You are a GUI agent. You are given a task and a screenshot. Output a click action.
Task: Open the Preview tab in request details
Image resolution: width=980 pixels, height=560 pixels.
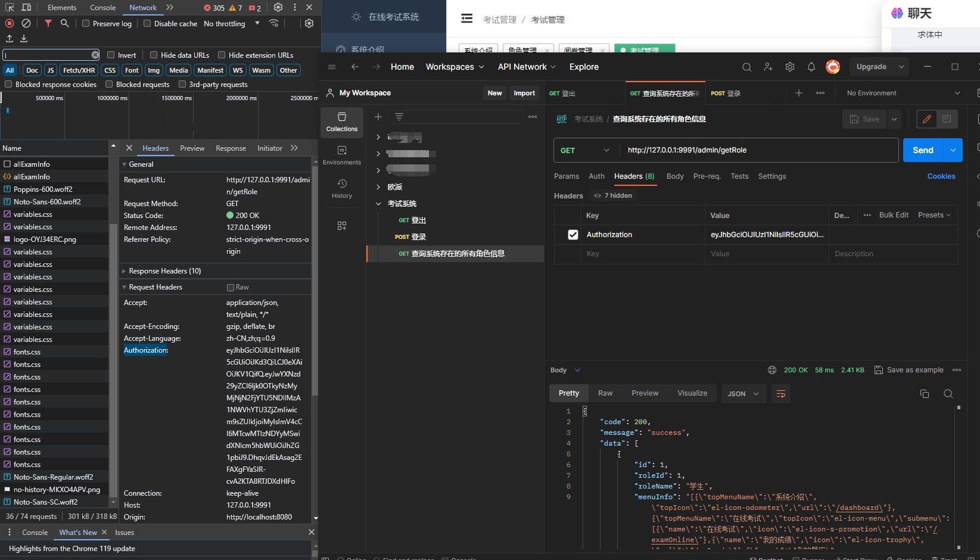pos(192,148)
